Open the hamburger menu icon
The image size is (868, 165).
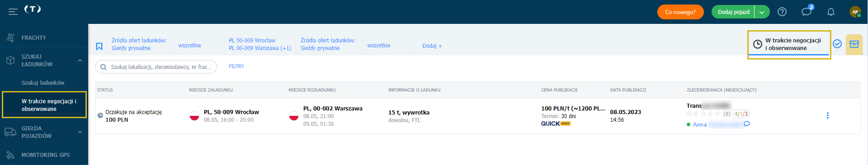pos(13,12)
